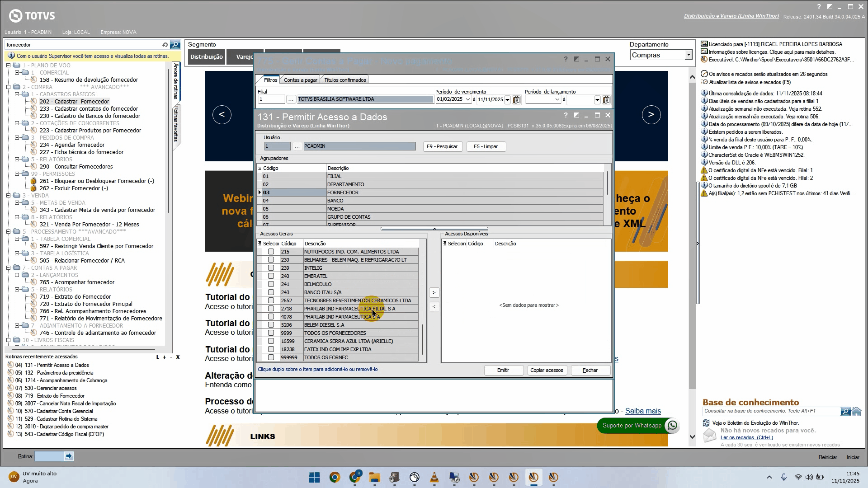
Task: Switch to the Contas a pagar tab
Action: pos(300,80)
